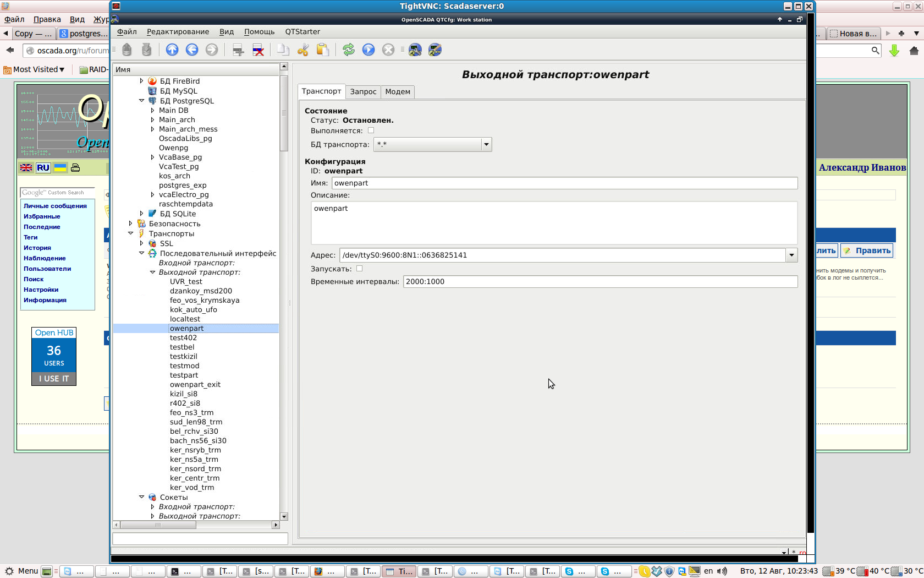
Task: Click the blue Start update play icon
Action: coord(369,50)
